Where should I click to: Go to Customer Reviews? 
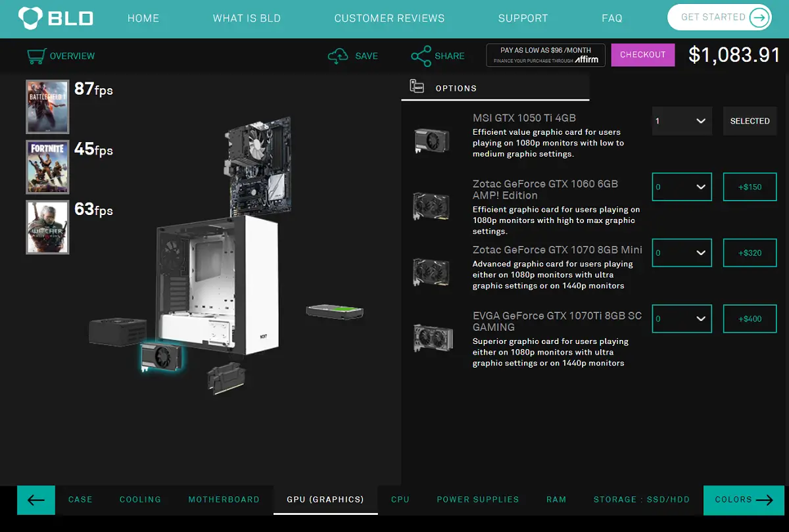coord(389,18)
